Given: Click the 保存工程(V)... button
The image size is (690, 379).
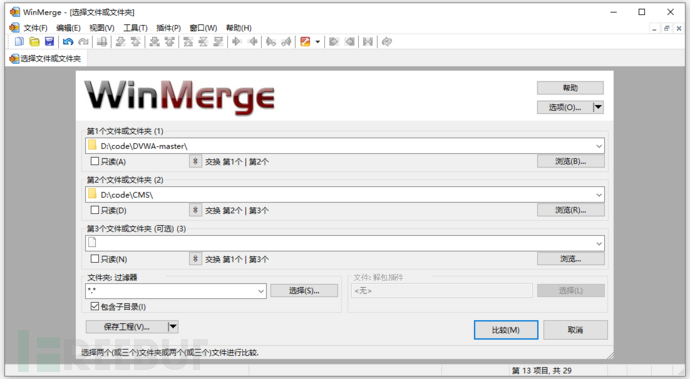Looking at the screenshot, I should [x=127, y=327].
